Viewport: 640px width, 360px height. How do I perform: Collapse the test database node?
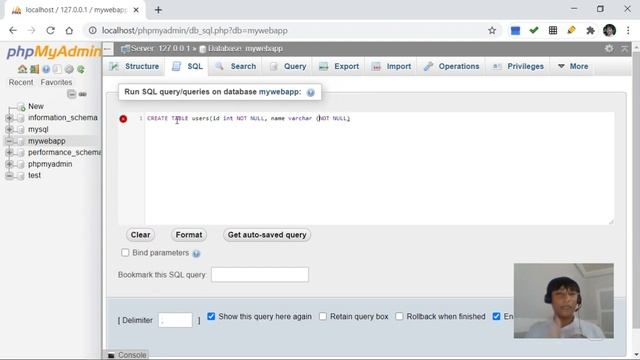[x=9, y=176]
